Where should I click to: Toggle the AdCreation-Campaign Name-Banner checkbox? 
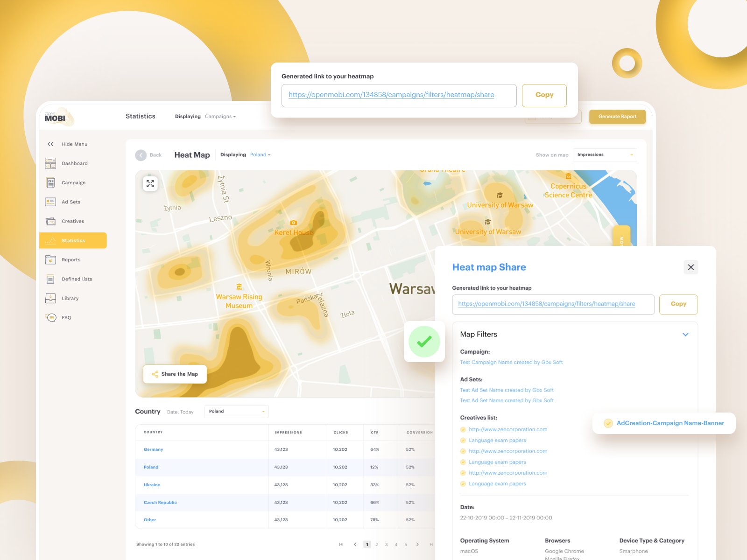pyautogui.click(x=608, y=423)
